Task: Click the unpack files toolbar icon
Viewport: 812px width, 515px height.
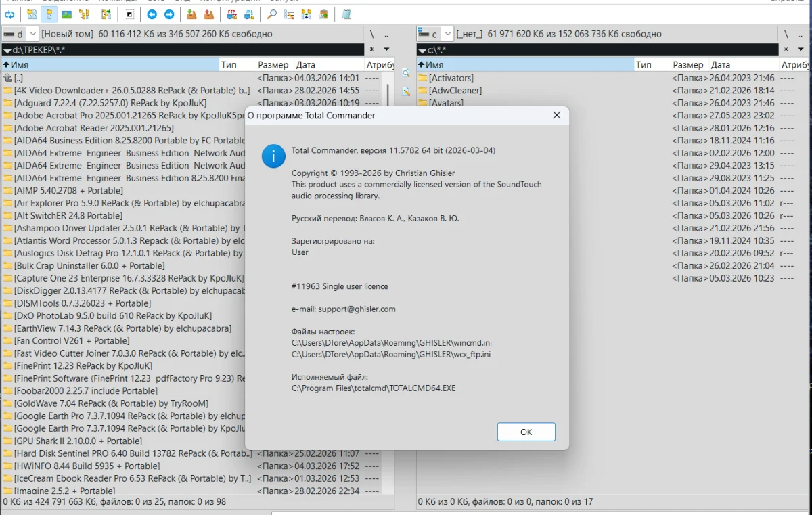Action: (x=209, y=14)
